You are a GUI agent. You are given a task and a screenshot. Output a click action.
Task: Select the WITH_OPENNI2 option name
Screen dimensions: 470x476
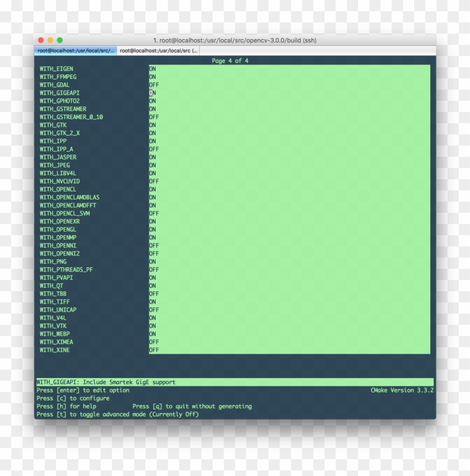[59, 254]
